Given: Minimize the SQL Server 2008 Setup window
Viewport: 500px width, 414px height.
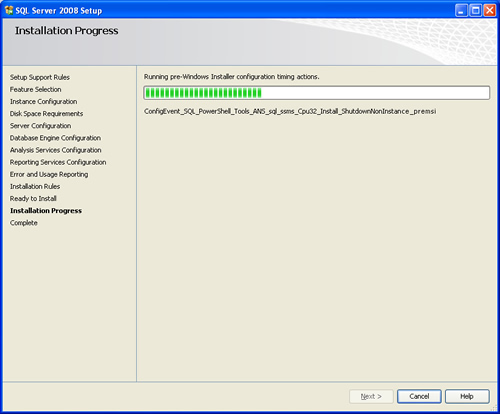Looking at the screenshot, I should tap(461, 11).
